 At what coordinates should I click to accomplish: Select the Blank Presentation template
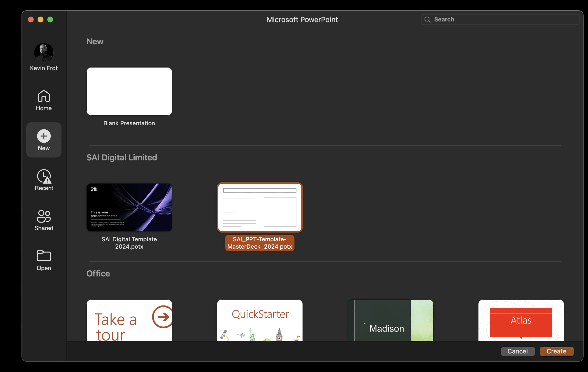[129, 91]
